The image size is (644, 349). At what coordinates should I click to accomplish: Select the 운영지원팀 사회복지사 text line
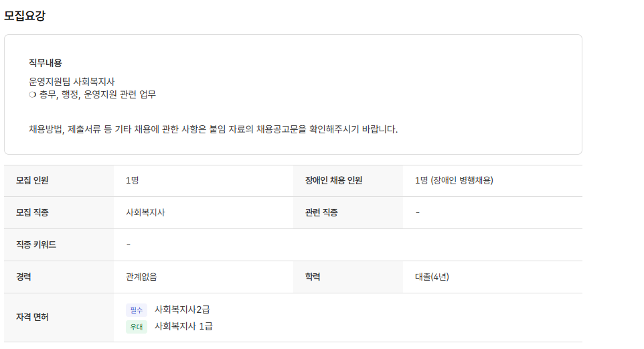click(72, 81)
